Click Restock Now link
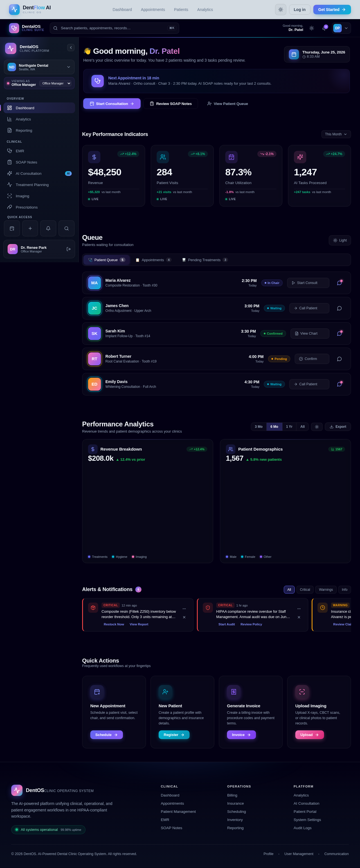360x868 pixels. click(114, 624)
